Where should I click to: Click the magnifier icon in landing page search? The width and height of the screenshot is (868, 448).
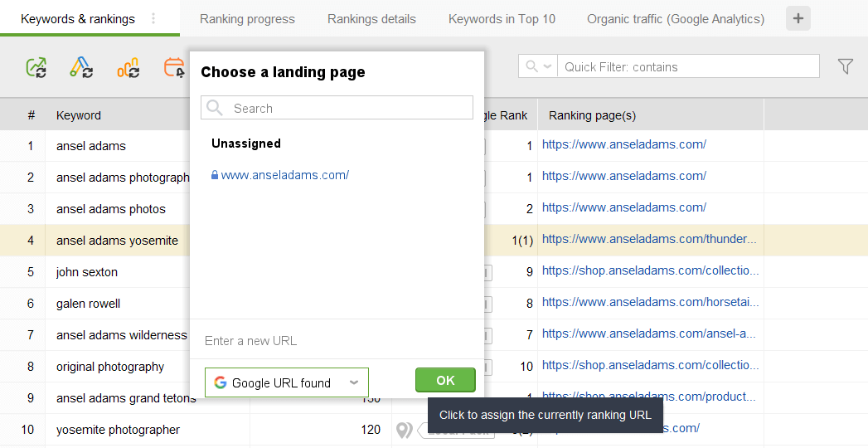coord(214,108)
